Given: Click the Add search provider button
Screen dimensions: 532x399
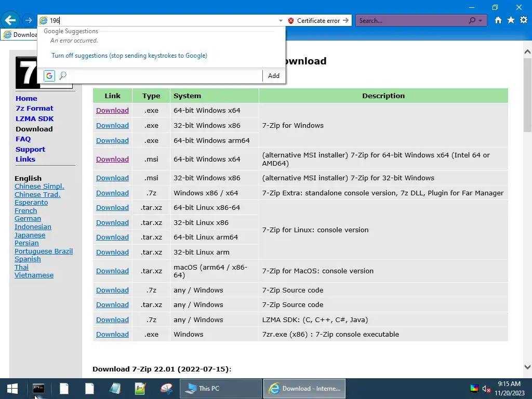Looking at the screenshot, I should coord(274,76).
